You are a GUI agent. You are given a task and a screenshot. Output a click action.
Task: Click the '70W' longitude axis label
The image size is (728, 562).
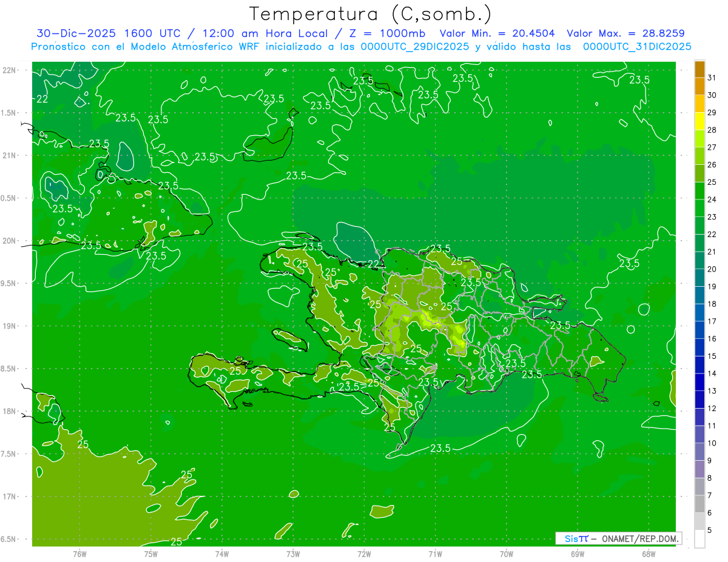coord(507,554)
